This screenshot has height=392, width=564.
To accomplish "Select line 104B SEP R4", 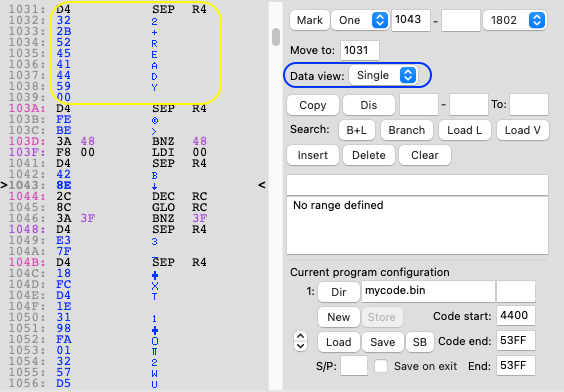I will coord(108,262).
